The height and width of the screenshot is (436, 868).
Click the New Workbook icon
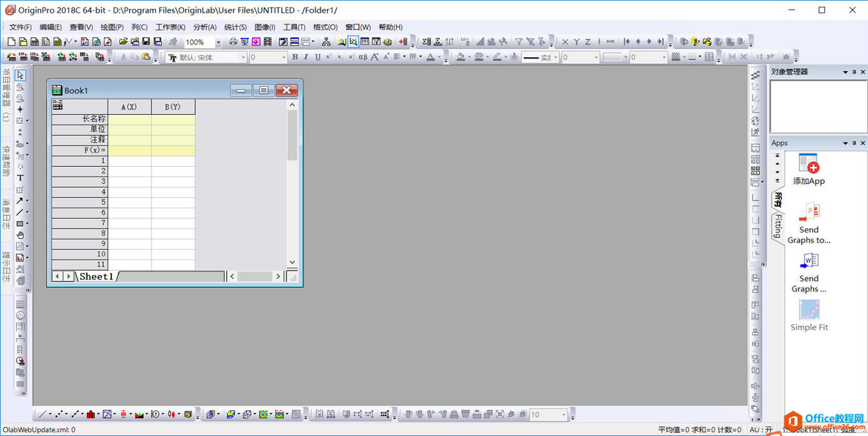34,42
